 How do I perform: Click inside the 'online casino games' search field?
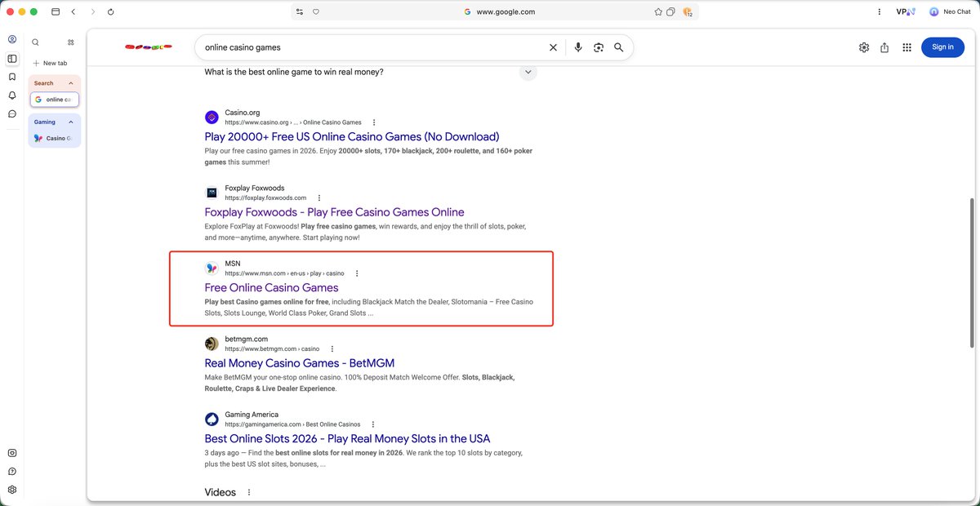(x=372, y=47)
